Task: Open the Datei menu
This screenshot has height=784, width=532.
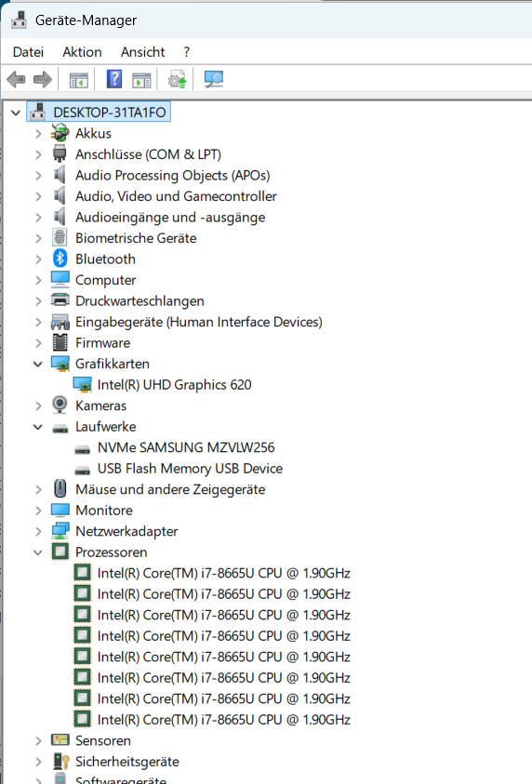Action: click(28, 52)
